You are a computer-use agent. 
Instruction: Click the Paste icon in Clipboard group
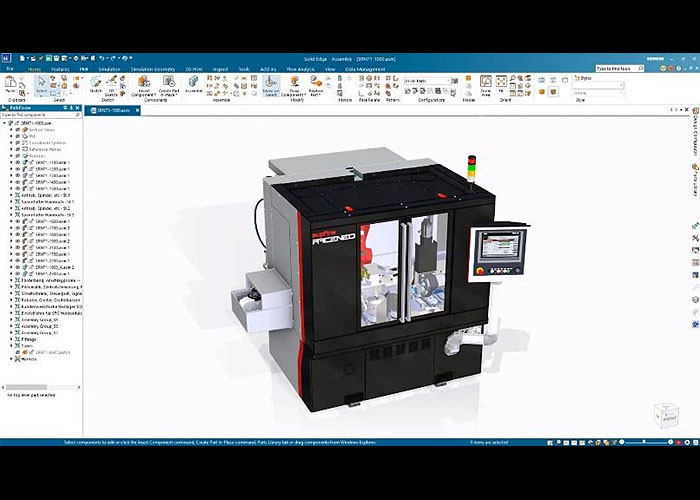click(x=10, y=82)
